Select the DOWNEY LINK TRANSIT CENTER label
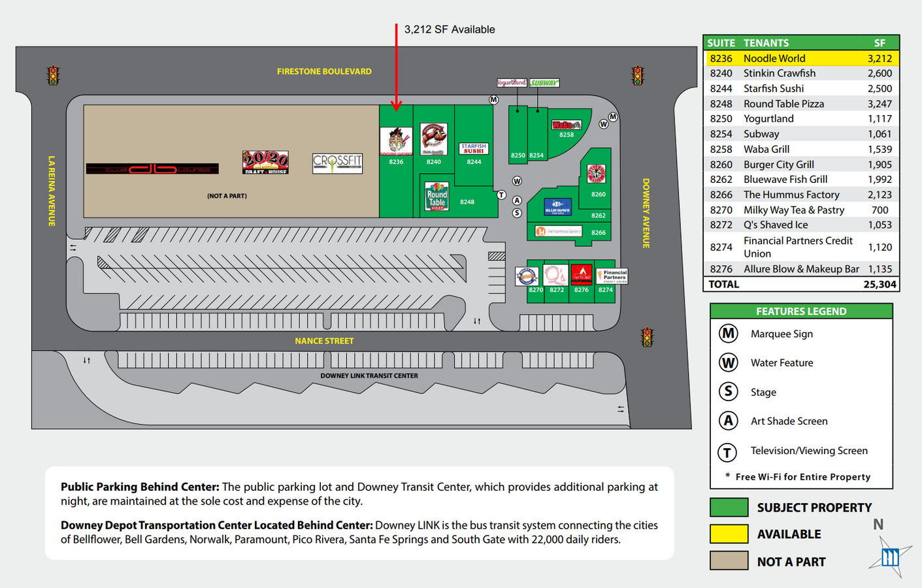 pyautogui.click(x=369, y=376)
